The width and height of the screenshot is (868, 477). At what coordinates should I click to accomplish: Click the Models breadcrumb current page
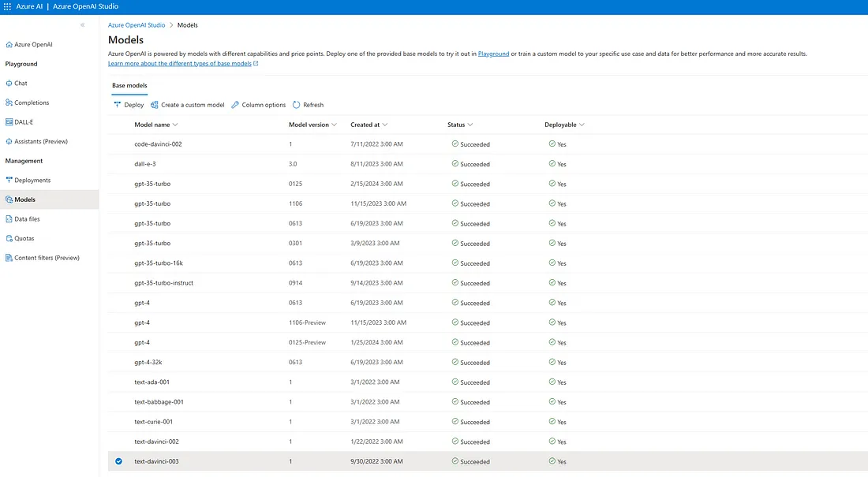click(187, 25)
